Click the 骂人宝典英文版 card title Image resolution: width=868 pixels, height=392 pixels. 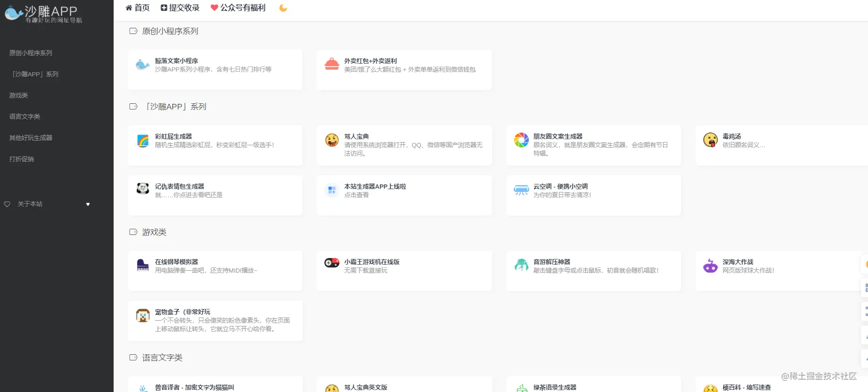point(365,387)
